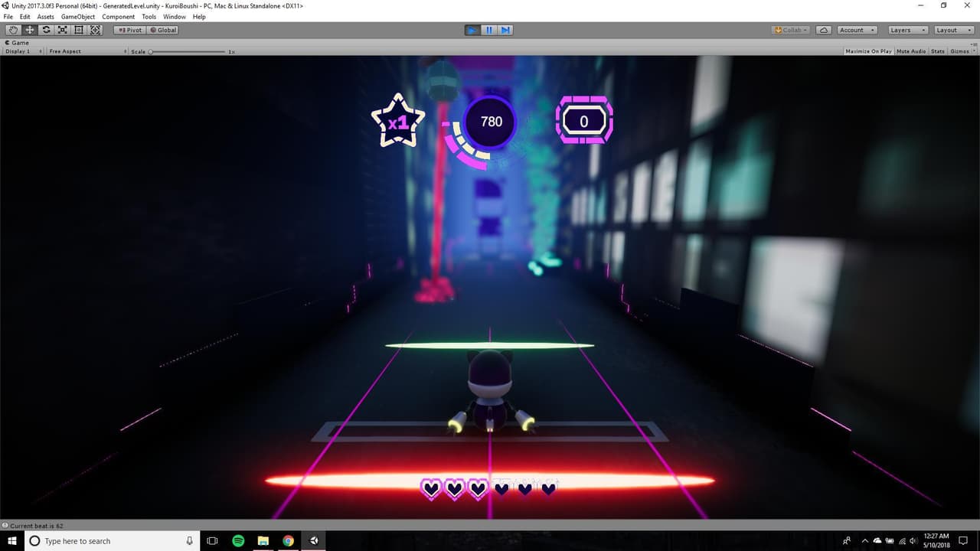Select the Move tool

click(x=30, y=30)
